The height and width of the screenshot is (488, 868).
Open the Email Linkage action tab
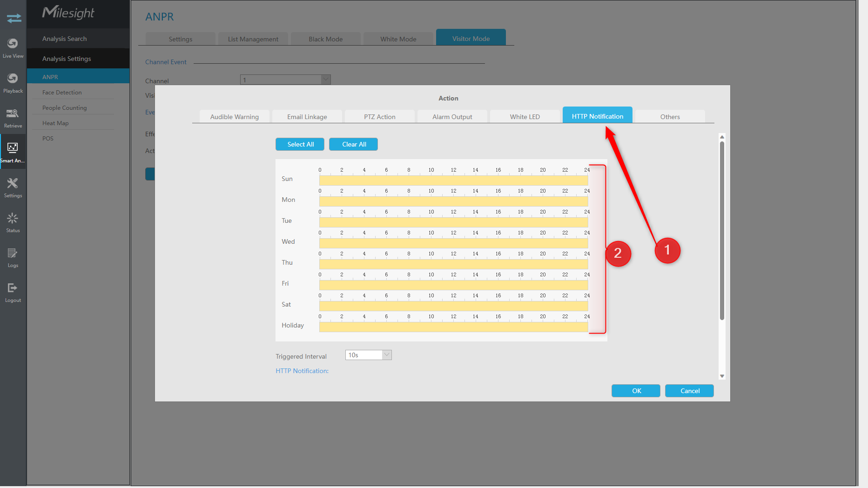pos(307,116)
